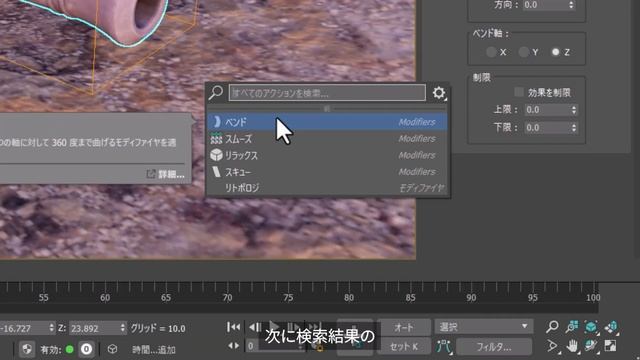Image resolution: width=640 pixels, height=360 pixels.
Task: Open 選択 key filter dropdown
Action: coord(484,327)
